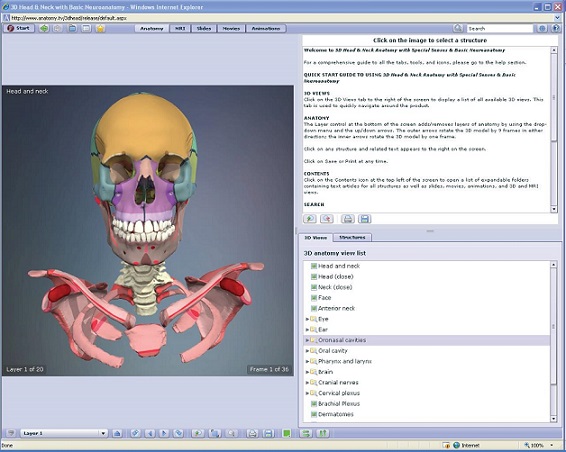Click the browser address bar URL
The width and height of the screenshot is (566, 452).
(x=69, y=18)
